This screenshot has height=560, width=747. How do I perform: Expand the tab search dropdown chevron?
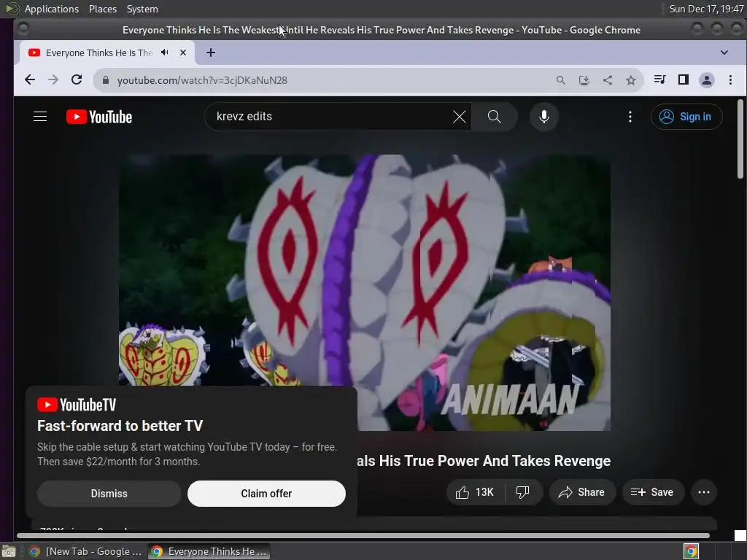tap(724, 52)
